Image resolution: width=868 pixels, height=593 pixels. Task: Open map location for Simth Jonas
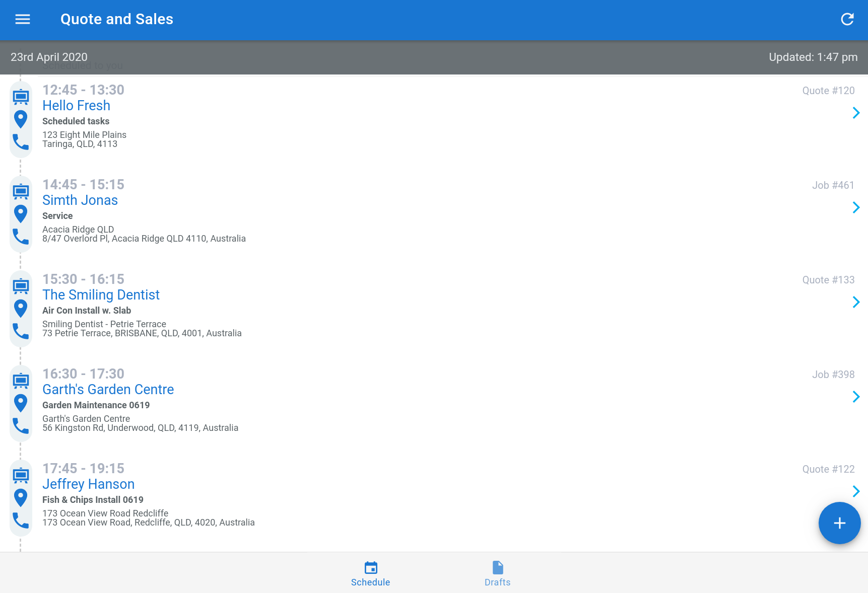tap(21, 213)
